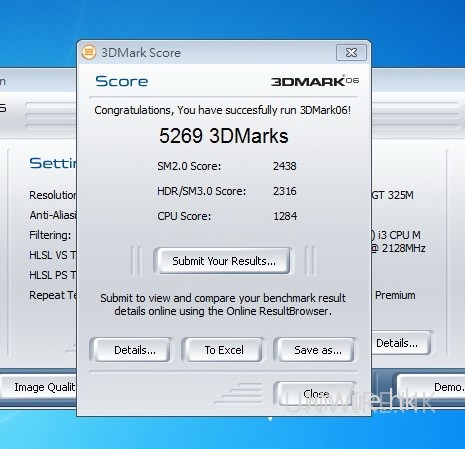The image size is (465, 449).
Task: Click the Settings heading in background window
Action: point(53,163)
